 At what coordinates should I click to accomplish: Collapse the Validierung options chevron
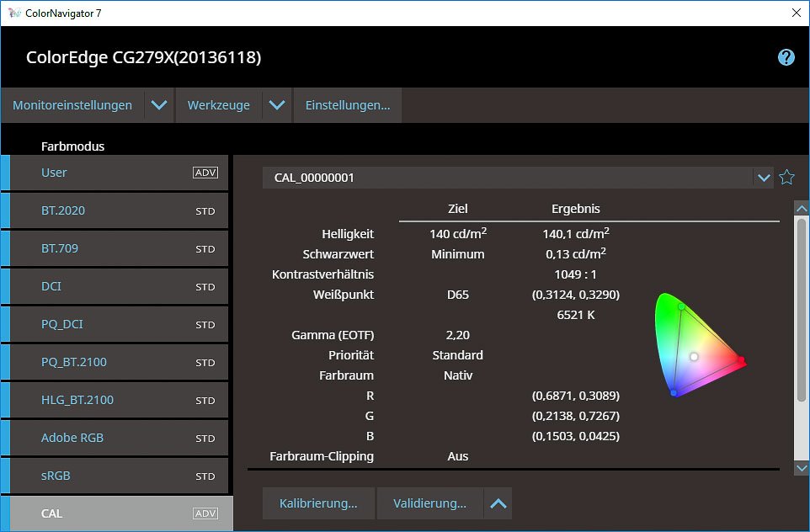[x=498, y=503]
